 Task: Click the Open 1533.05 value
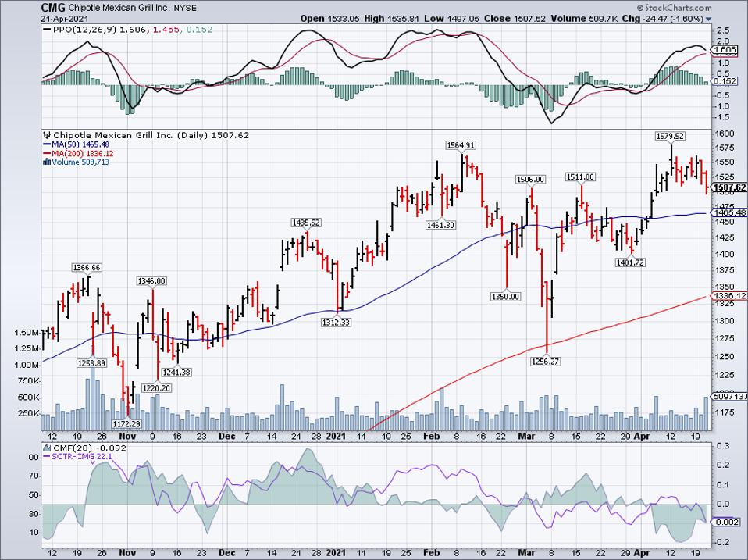330,19
